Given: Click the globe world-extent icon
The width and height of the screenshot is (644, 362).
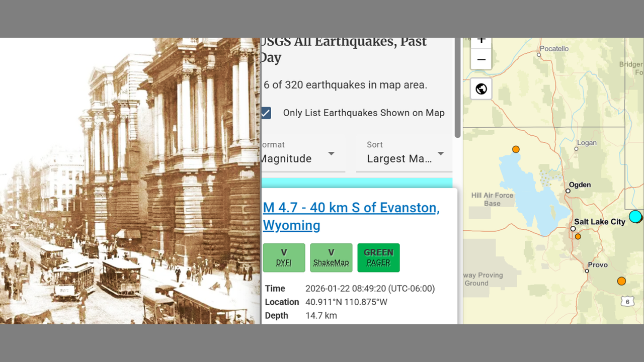Looking at the screenshot, I should (481, 89).
